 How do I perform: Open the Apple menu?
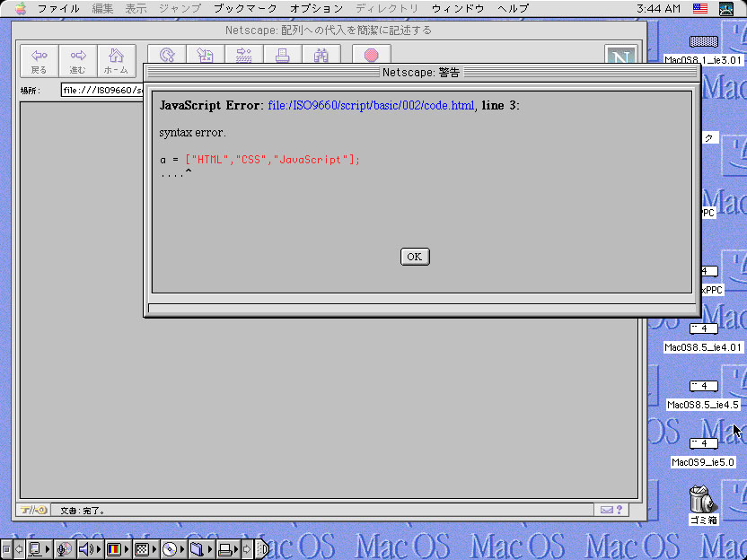(20, 9)
